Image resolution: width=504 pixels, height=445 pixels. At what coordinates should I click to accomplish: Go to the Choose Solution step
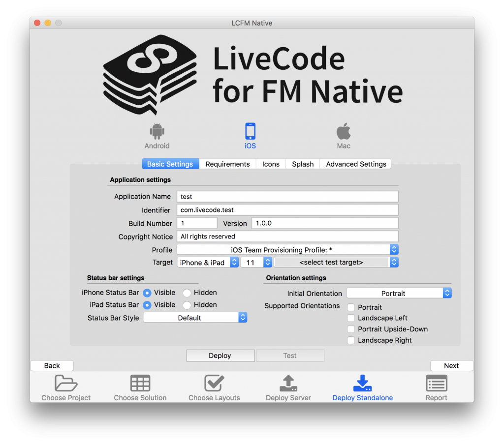click(140, 383)
